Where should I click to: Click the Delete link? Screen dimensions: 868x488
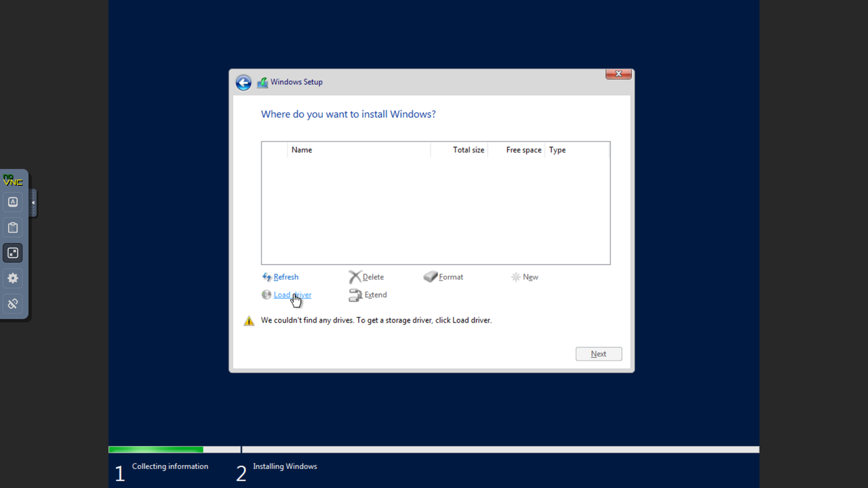(373, 277)
